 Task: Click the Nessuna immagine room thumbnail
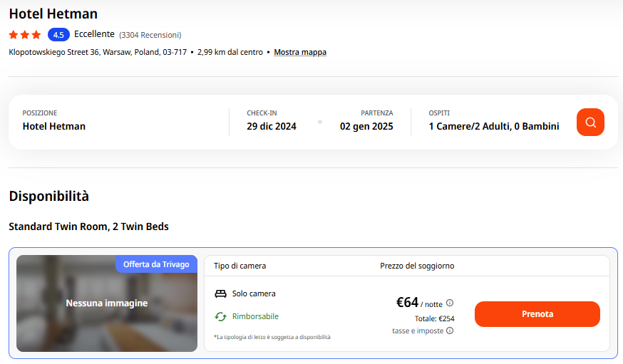pos(106,303)
